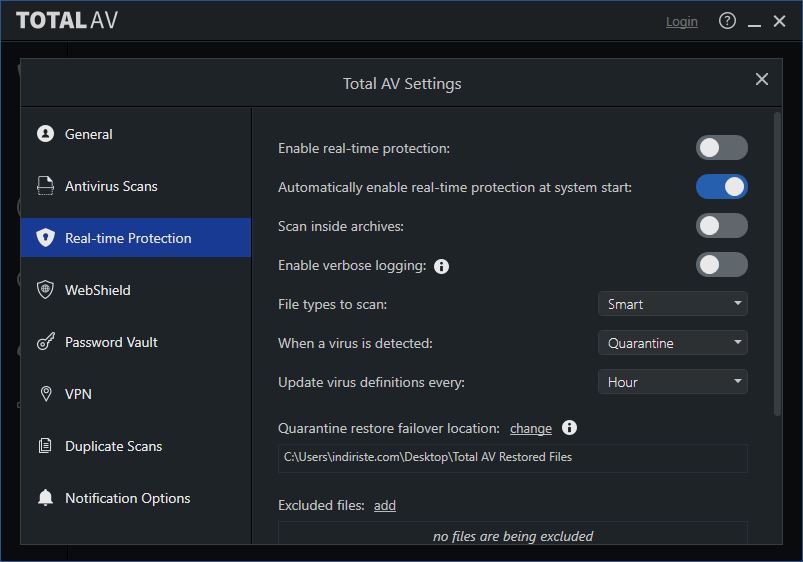
Task: Toggle Scan inside archives switch
Action: point(722,226)
